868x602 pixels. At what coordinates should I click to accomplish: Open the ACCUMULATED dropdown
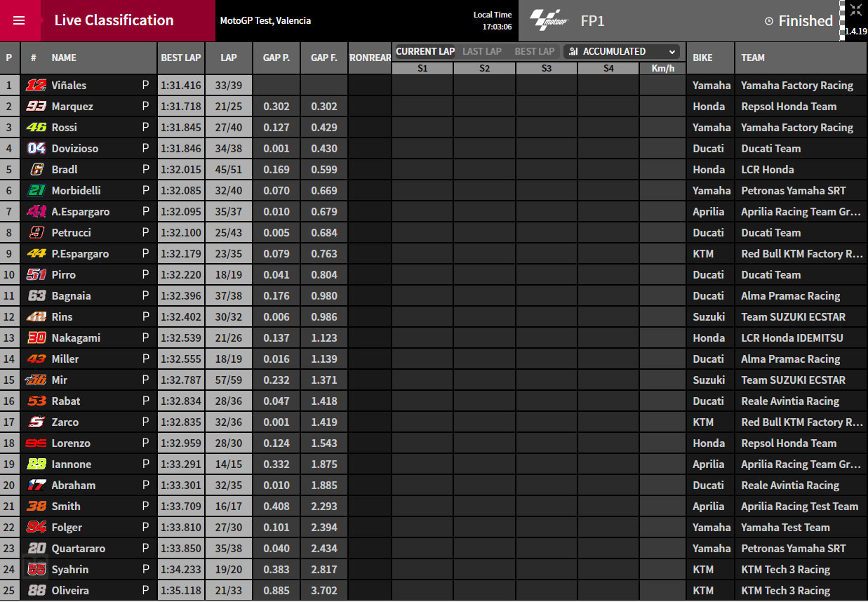(x=622, y=51)
